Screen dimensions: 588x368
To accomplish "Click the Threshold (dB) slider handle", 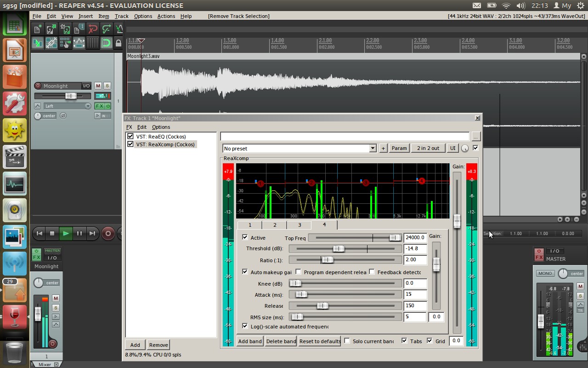I will [338, 248].
